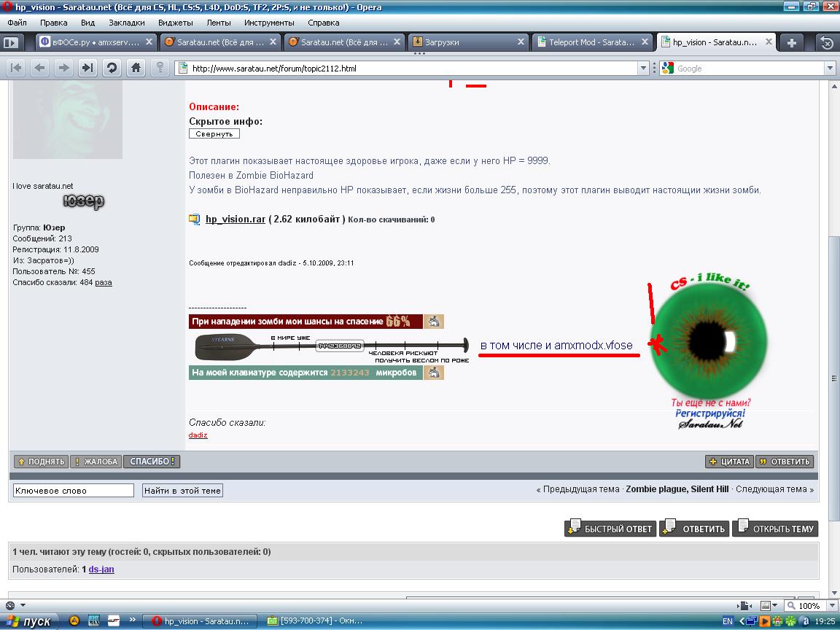Open the closed tabs trash icon
Viewport: 840px width, 630px height.
click(827, 42)
